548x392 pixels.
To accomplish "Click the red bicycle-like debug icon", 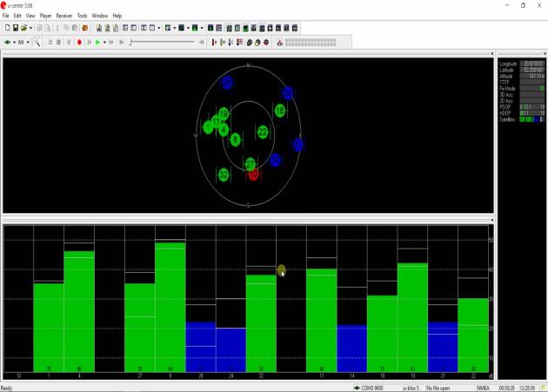I will coord(279,43).
